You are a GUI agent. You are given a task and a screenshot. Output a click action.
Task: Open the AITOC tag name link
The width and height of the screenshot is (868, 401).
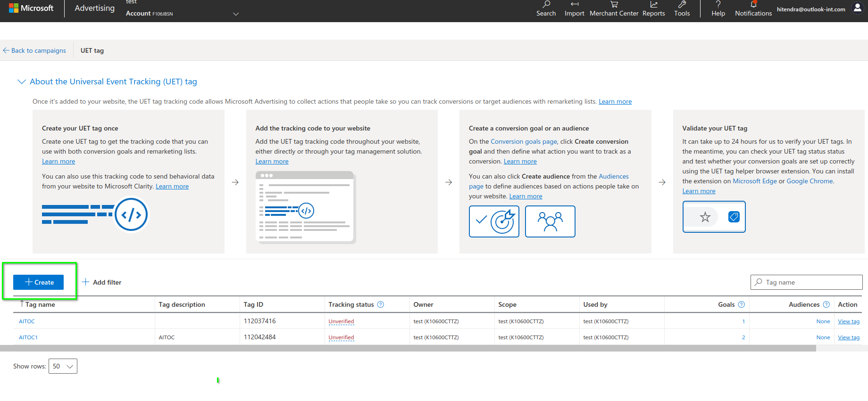tap(27, 321)
